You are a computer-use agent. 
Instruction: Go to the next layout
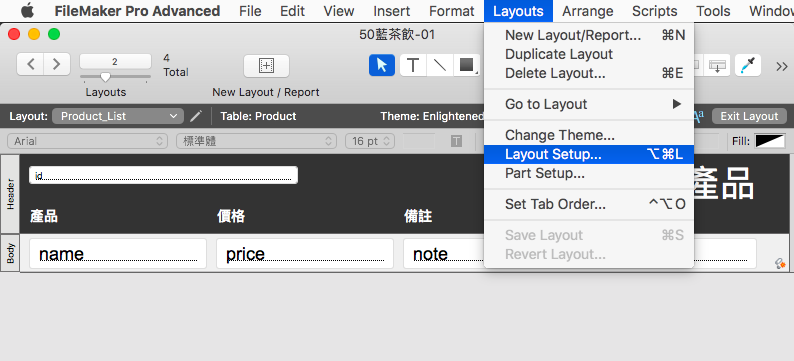tap(57, 64)
